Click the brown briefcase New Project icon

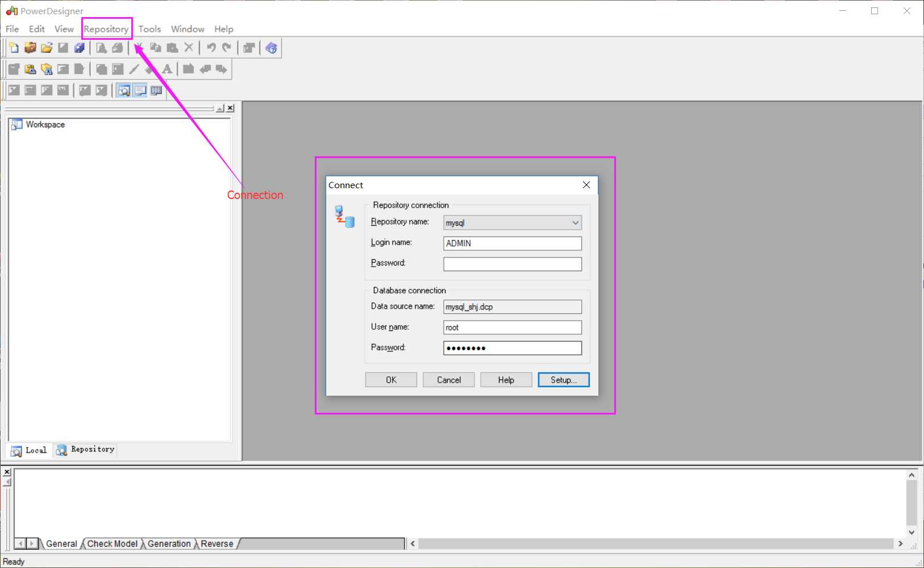30,48
